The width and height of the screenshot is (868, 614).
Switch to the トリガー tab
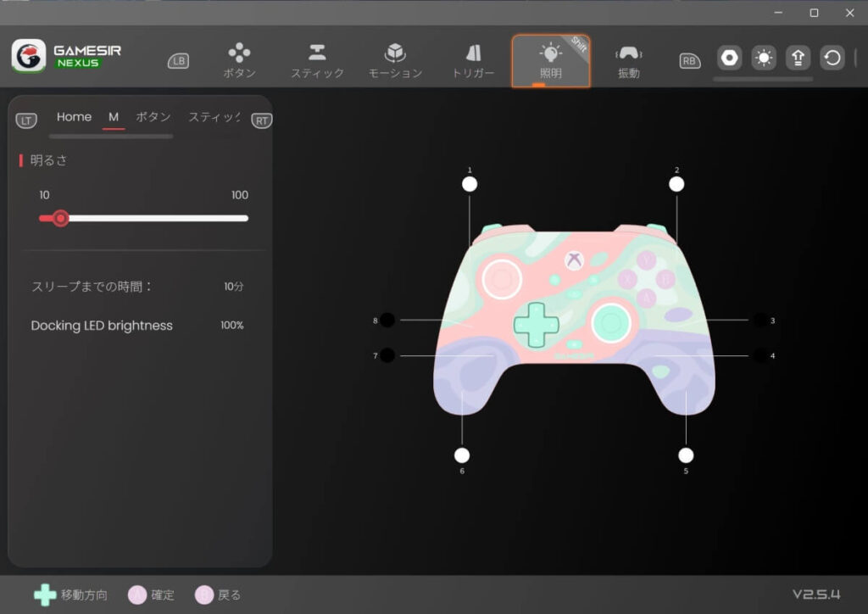(x=473, y=61)
